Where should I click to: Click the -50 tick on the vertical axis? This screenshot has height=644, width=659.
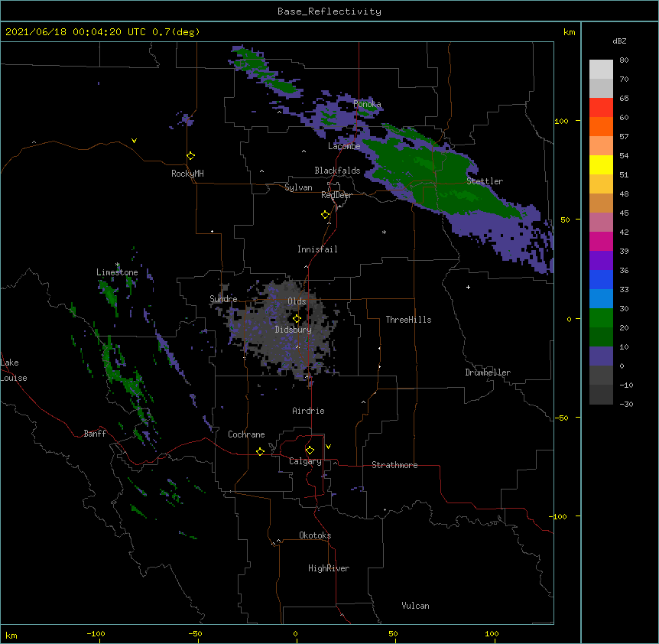[x=561, y=418]
